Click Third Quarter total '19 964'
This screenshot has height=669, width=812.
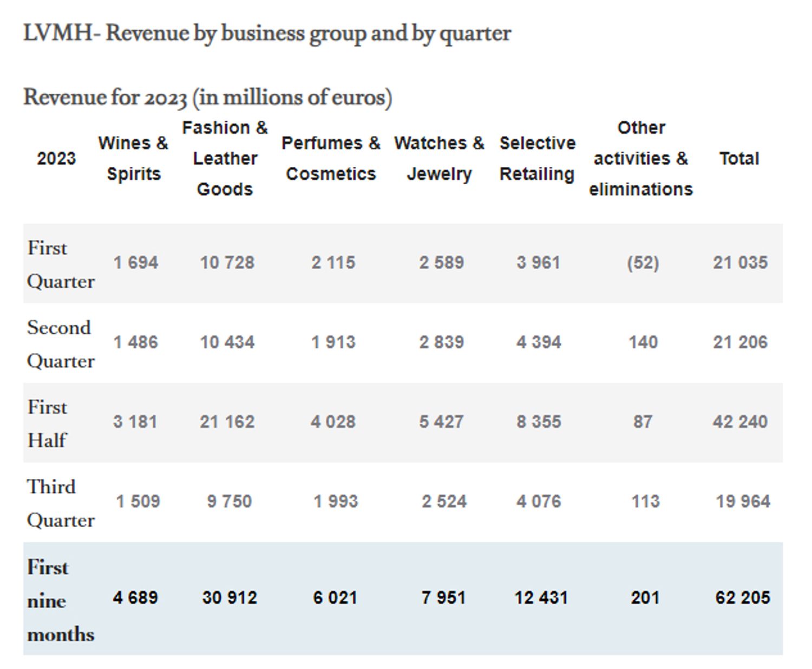click(743, 502)
